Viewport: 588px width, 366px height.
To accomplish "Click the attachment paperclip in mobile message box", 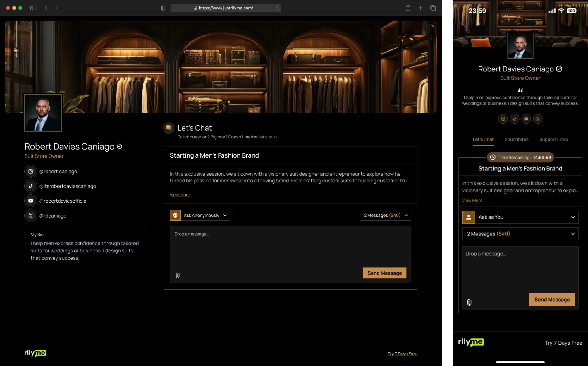I will 469,302.
